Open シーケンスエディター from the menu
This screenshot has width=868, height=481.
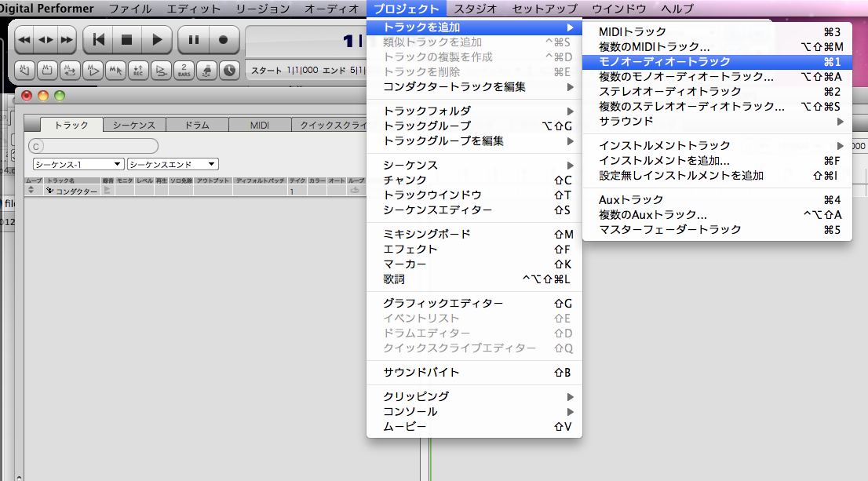474,210
